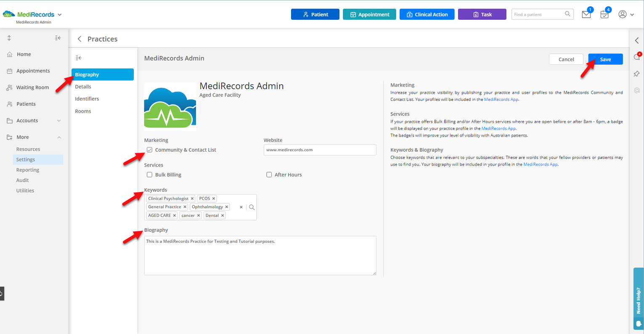644x334 pixels.
Task: Click the practice logo image
Action: click(170, 107)
